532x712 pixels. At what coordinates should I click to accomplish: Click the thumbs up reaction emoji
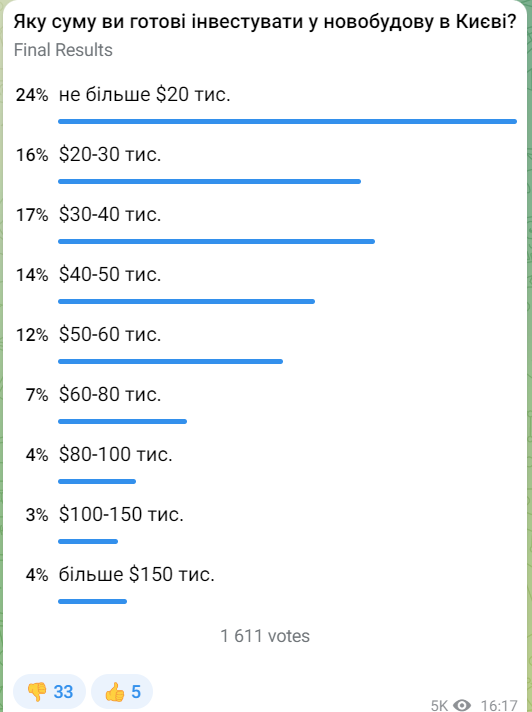click(114, 692)
